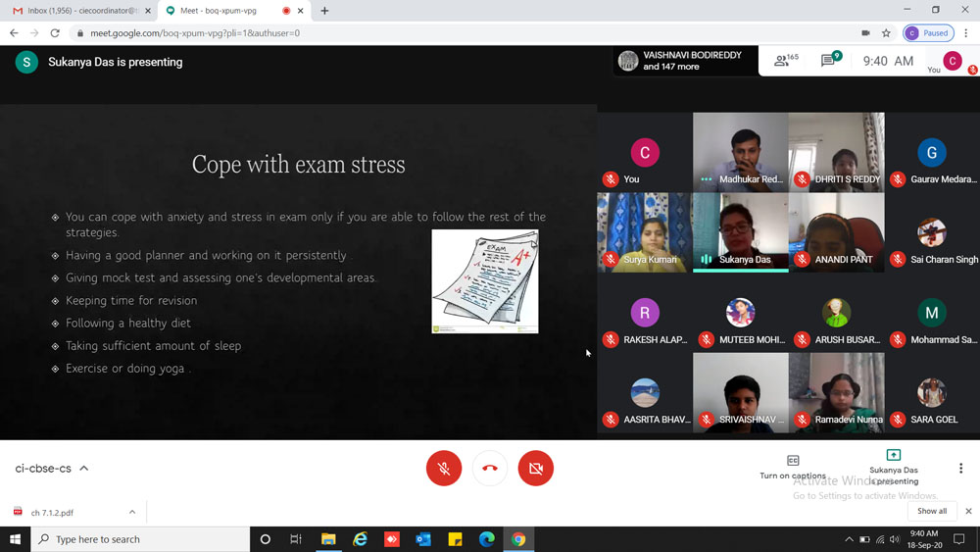Click the camera permission icon in address bar
980x552 pixels.
pyautogui.click(x=865, y=32)
